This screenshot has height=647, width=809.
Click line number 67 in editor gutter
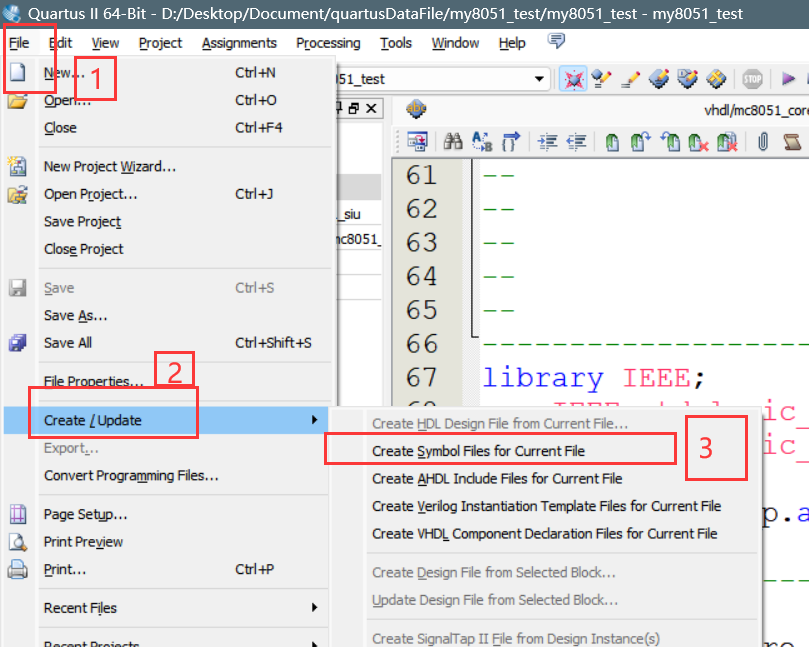tap(422, 377)
